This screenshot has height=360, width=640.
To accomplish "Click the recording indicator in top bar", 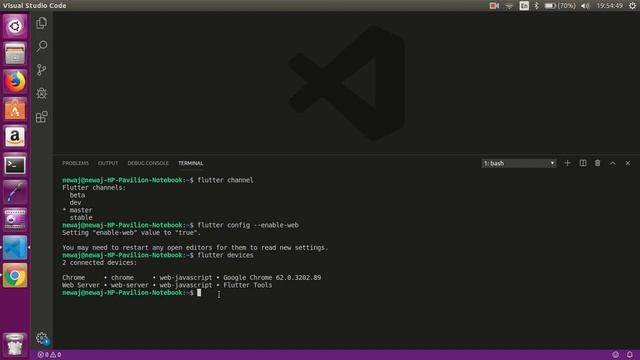I will [x=494, y=6].
